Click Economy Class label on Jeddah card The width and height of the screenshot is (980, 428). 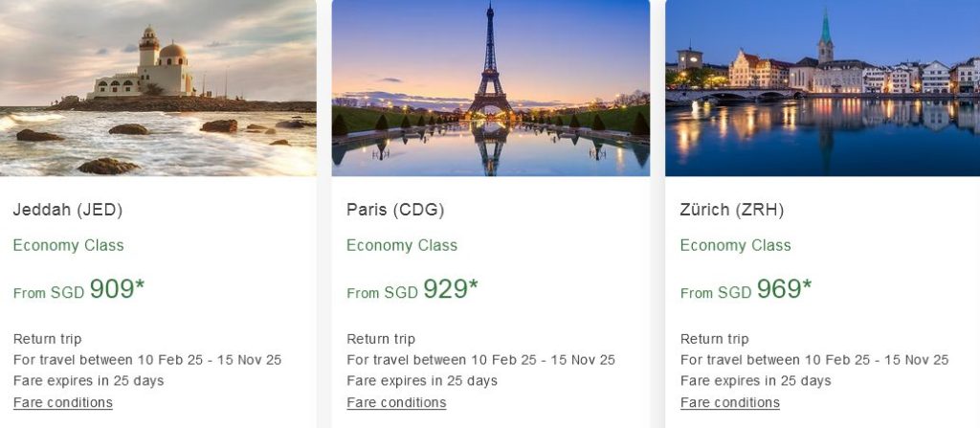tap(69, 245)
